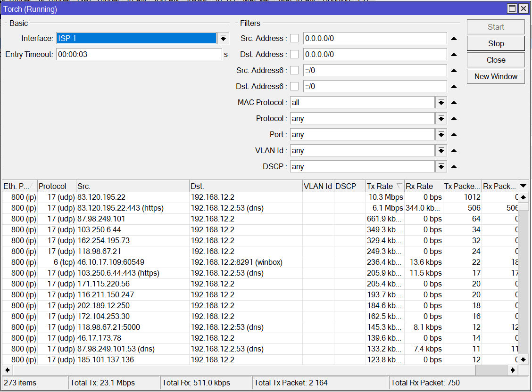Viewport: 532px width, 392px height.
Task: Open the Interface dropdown list
Action: 223,39
